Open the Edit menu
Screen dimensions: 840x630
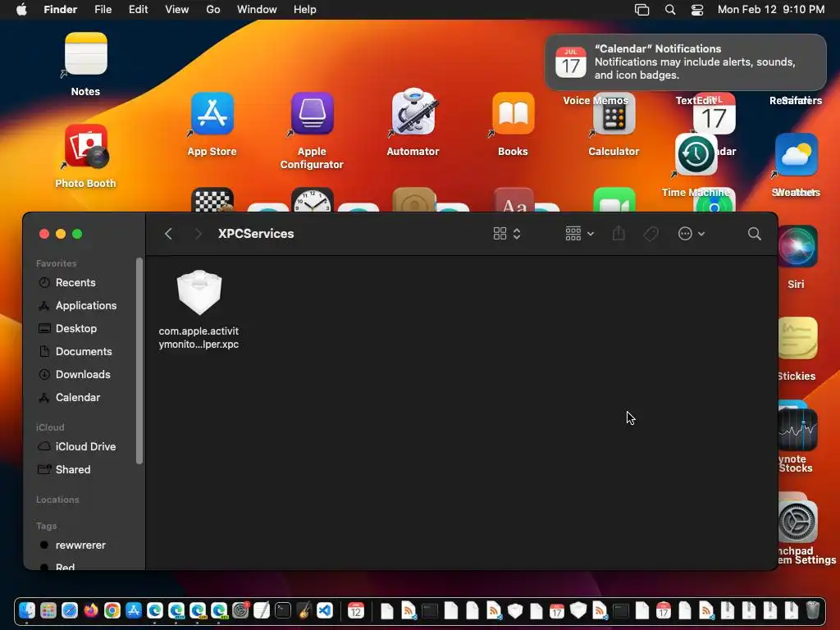[x=138, y=10]
